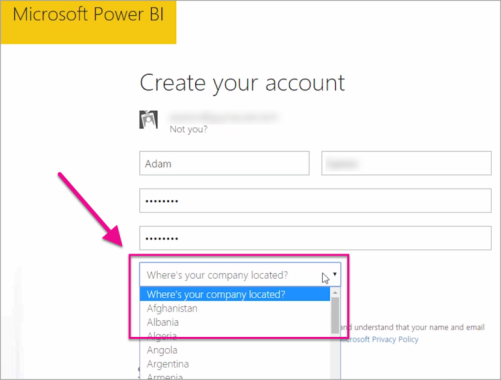
Task: Click the user avatar picture
Action: (x=148, y=119)
